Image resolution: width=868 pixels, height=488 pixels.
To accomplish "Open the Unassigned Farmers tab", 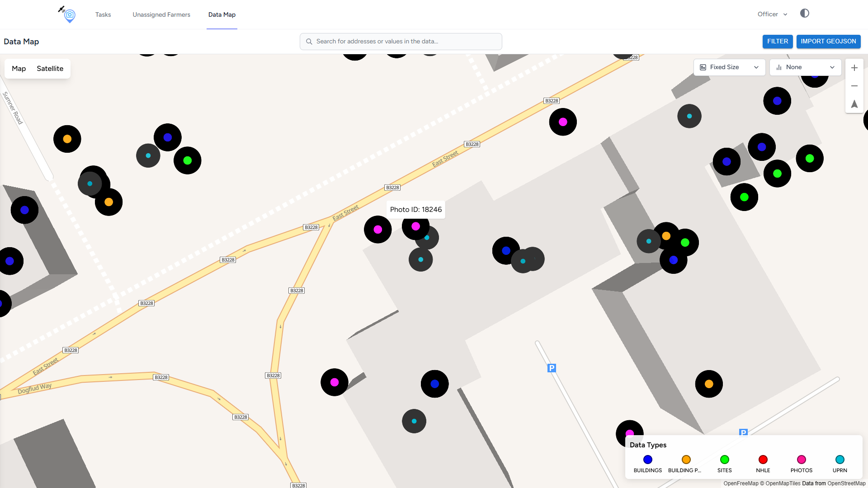I will [161, 14].
